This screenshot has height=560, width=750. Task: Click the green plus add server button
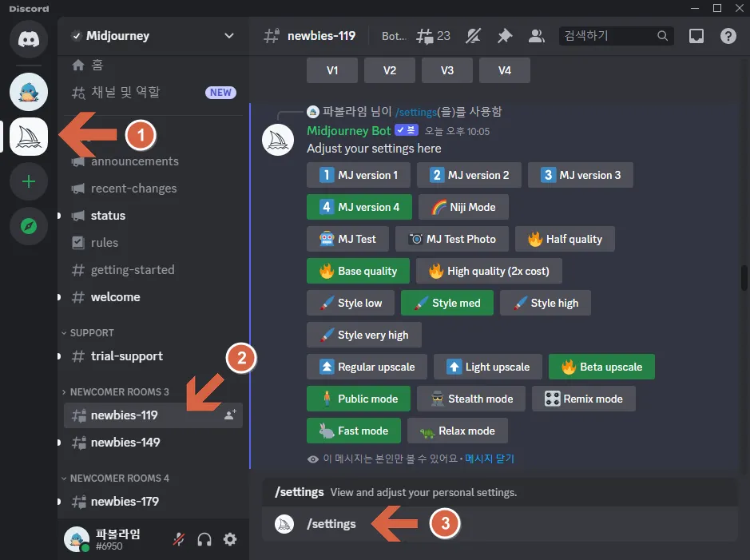click(29, 181)
